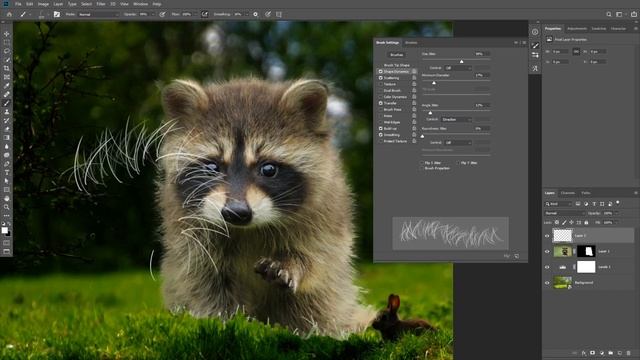Open the layer filter Kind dropdown
The width and height of the screenshot is (640, 360).
click(558, 204)
